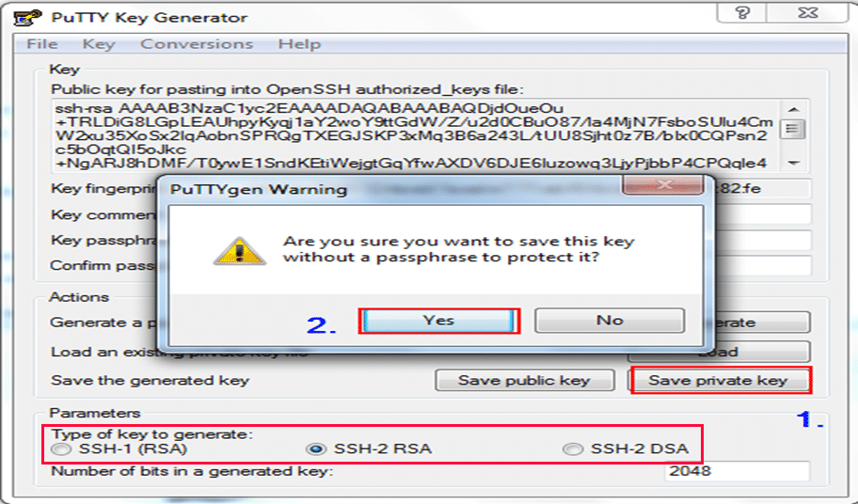Open the Conversions menu
The height and width of the screenshot is (504, 858).
(x=197, y=44)
